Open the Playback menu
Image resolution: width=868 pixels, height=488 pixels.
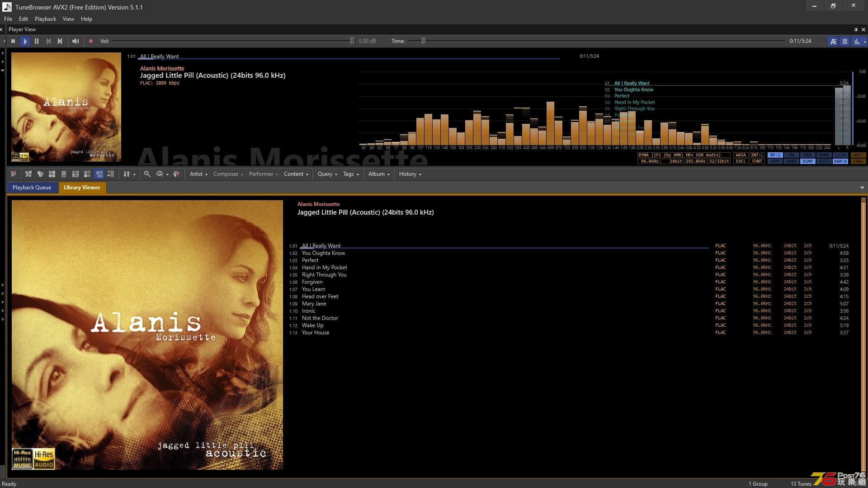click(45, 19)
